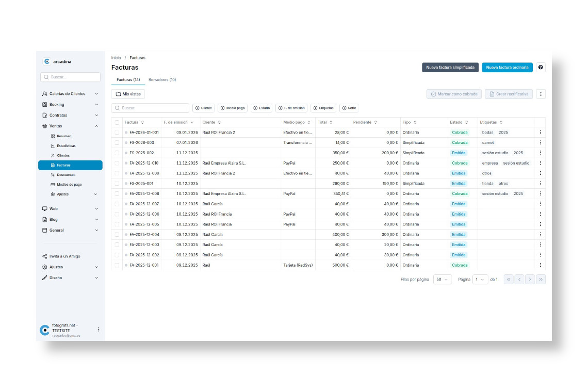This screenshot has width=588, height=392.
Task: Check the select-all checkbox in the table header
Action: tap(117, 122)
